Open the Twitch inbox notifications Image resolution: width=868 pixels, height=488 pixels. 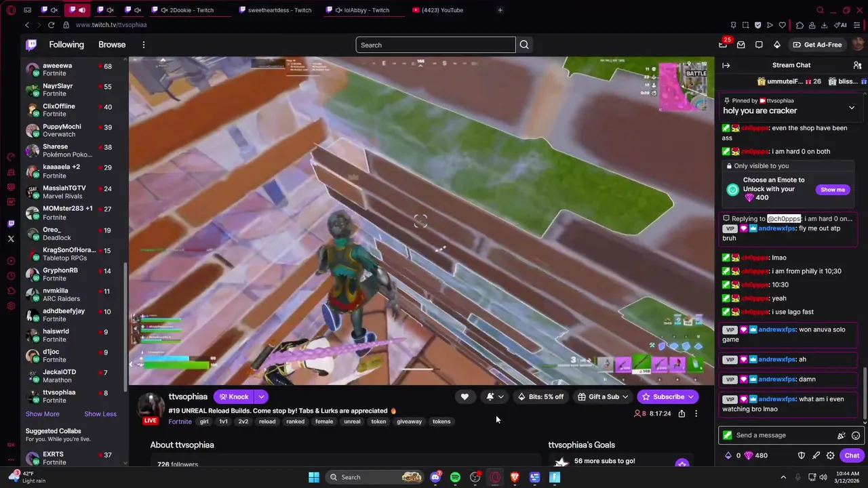click(x=741, y=45)
